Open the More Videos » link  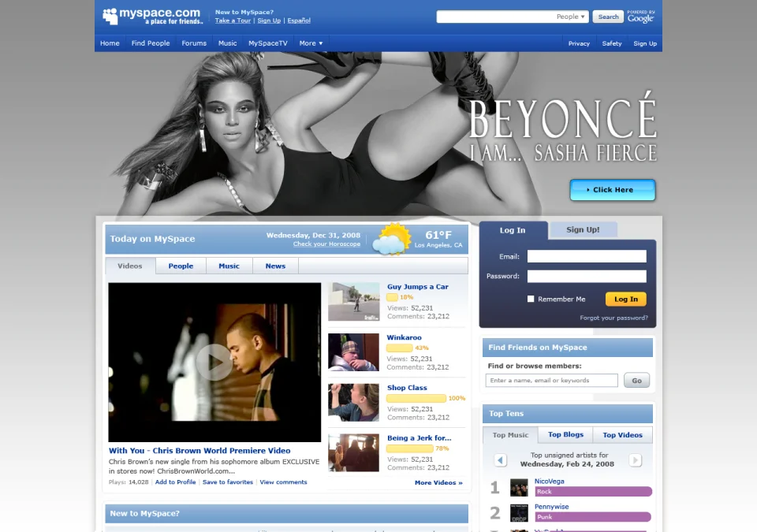[438, 482]
